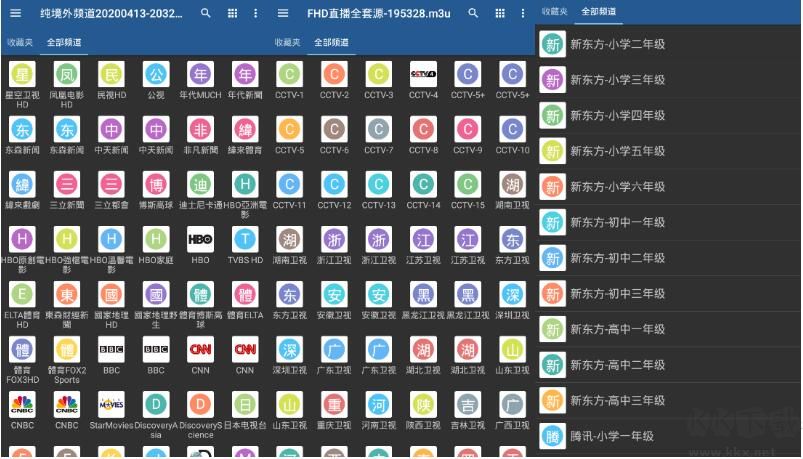Open the StarMovies channel

(112, 410)
